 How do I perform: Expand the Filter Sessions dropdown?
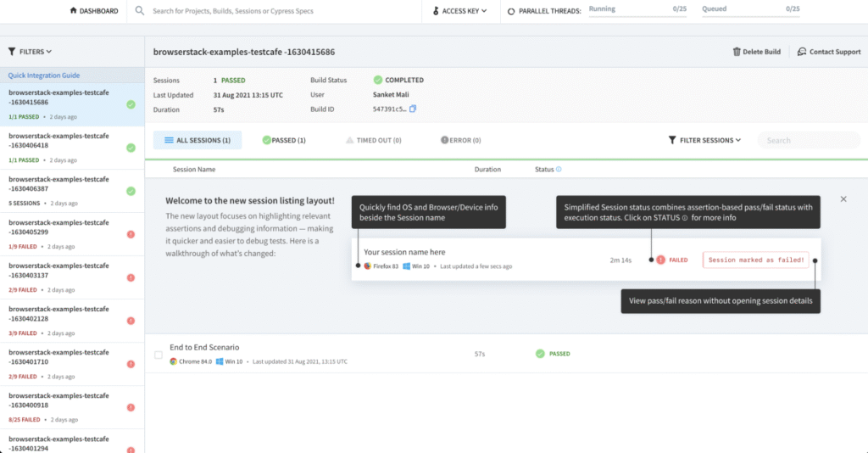704,140
